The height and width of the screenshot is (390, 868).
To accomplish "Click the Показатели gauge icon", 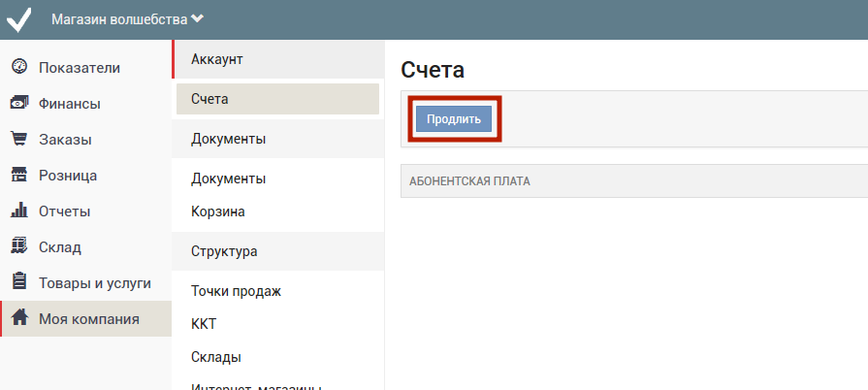I will click(18, 67).
